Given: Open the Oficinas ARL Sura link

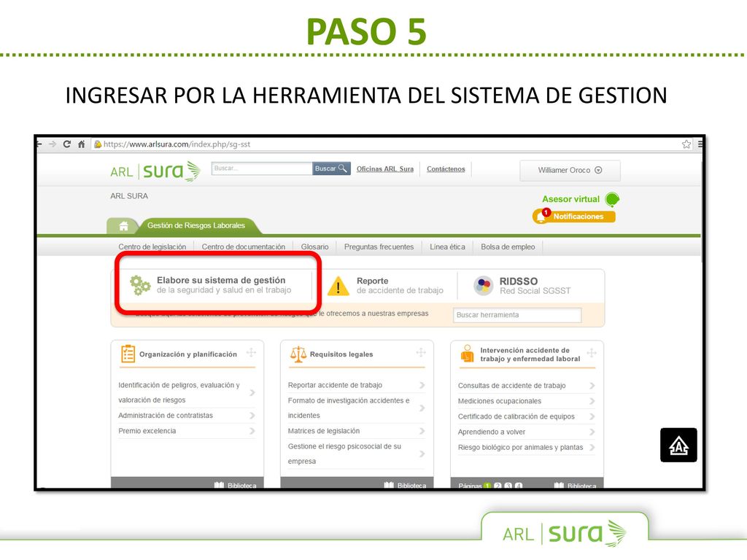Looking at the screenshot, I should (x=385, y=169).
